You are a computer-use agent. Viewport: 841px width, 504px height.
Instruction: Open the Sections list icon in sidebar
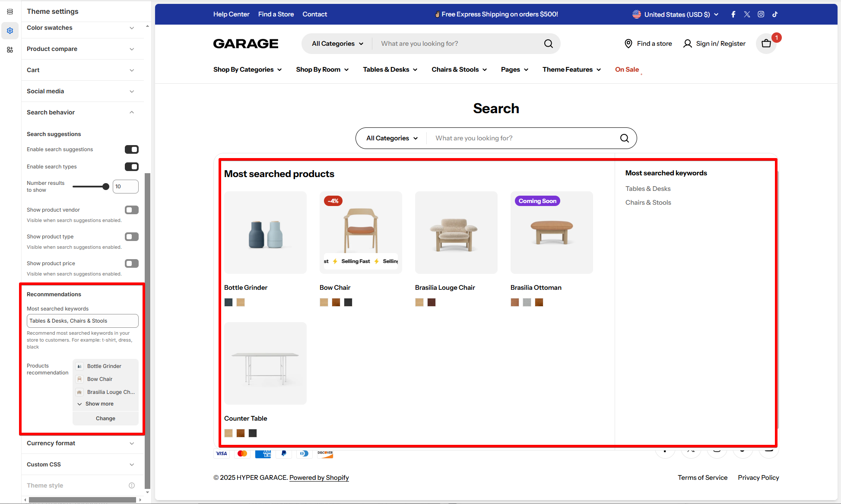[10, 12]
